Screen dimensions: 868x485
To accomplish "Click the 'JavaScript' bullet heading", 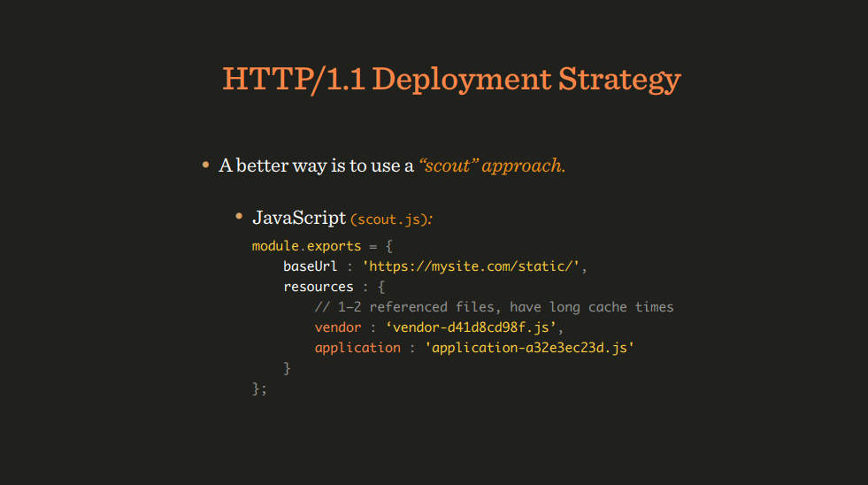I will point(299,218).
